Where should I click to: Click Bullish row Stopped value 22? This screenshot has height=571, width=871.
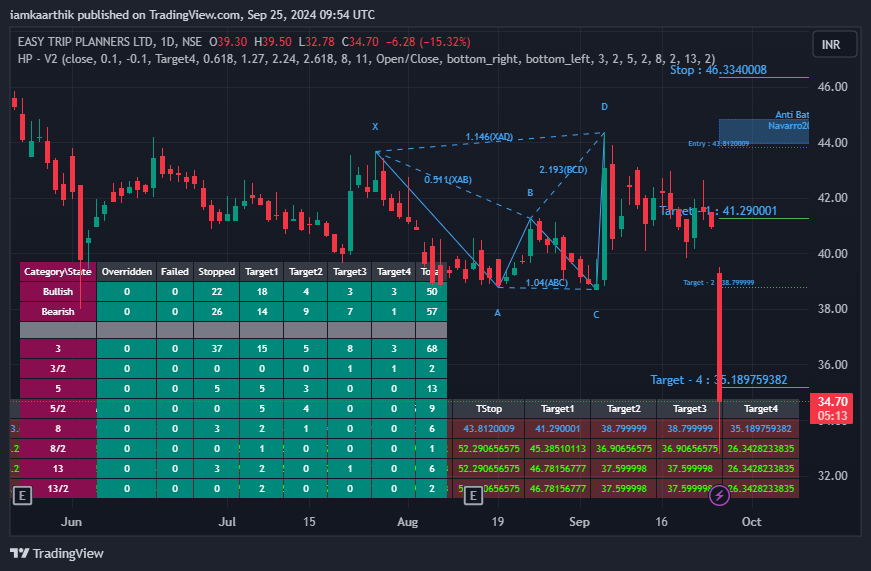217,292
